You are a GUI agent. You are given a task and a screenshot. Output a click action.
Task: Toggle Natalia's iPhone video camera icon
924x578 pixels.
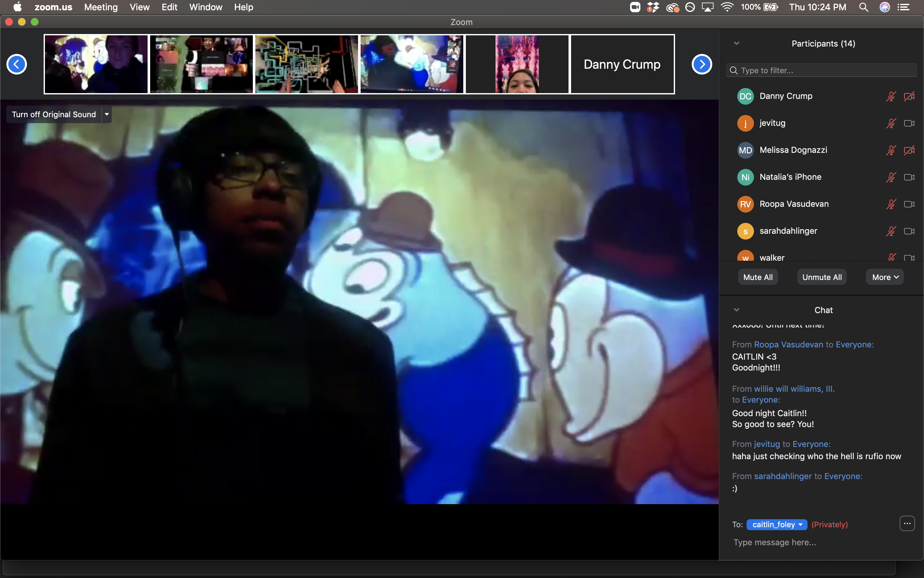pos(909,177)
